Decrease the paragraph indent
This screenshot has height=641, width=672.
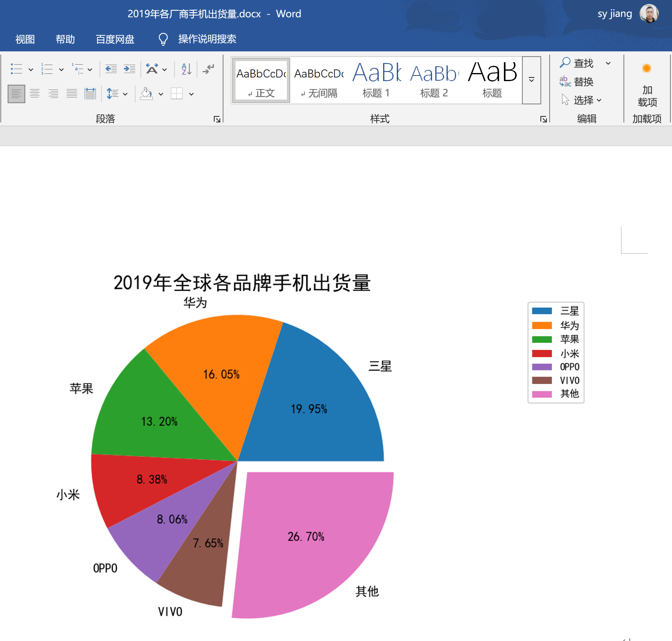[x=111, y=69]
